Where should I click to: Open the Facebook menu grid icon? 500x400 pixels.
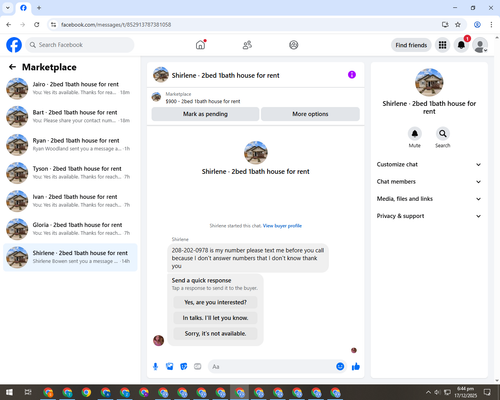[x=442, y=45]
